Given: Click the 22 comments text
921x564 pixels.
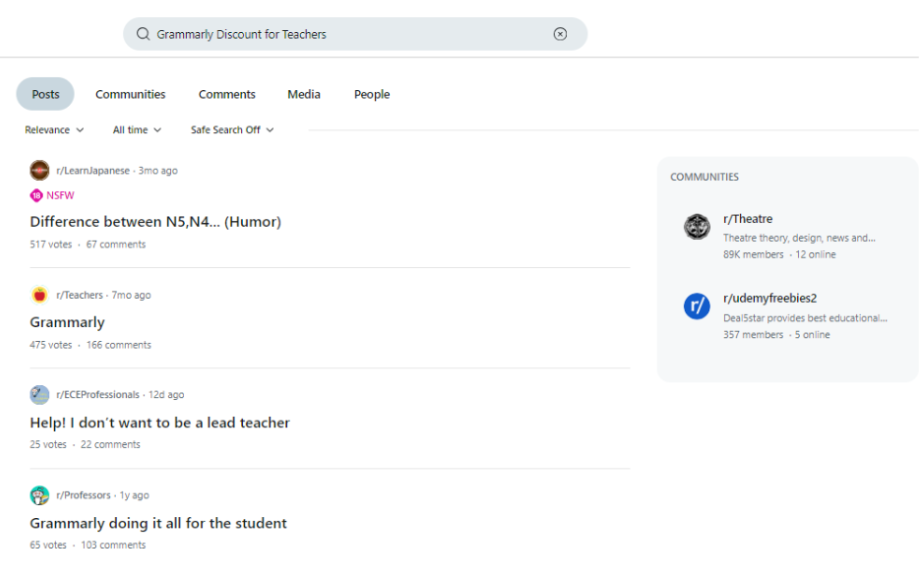Looking at the screenshot, I should [x=110, y=445].
